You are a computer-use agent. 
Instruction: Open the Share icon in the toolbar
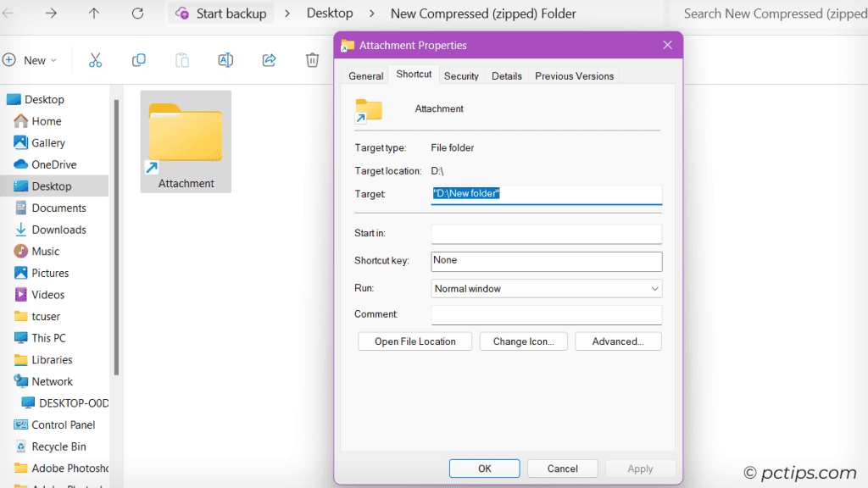coord(269,59)
